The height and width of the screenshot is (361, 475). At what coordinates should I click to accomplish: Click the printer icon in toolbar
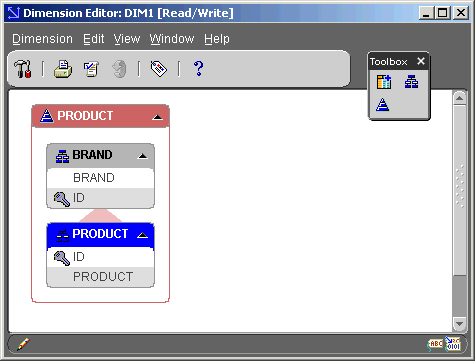63,69
